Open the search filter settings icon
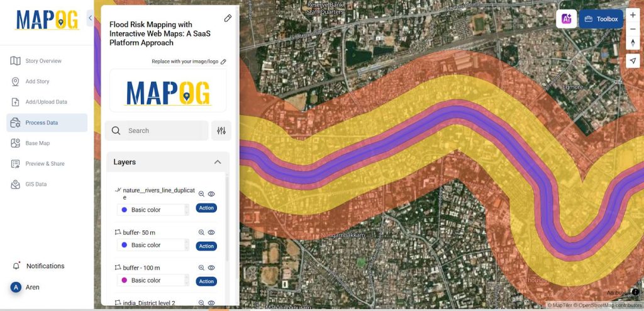Viewport: 644px width, 311px height. point(221,130)
